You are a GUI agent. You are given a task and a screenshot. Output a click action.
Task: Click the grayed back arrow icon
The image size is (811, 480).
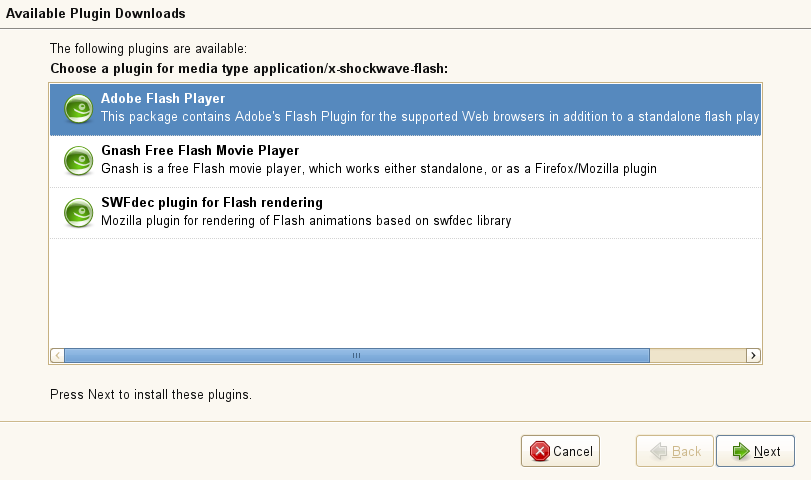[x=657, y=452]
